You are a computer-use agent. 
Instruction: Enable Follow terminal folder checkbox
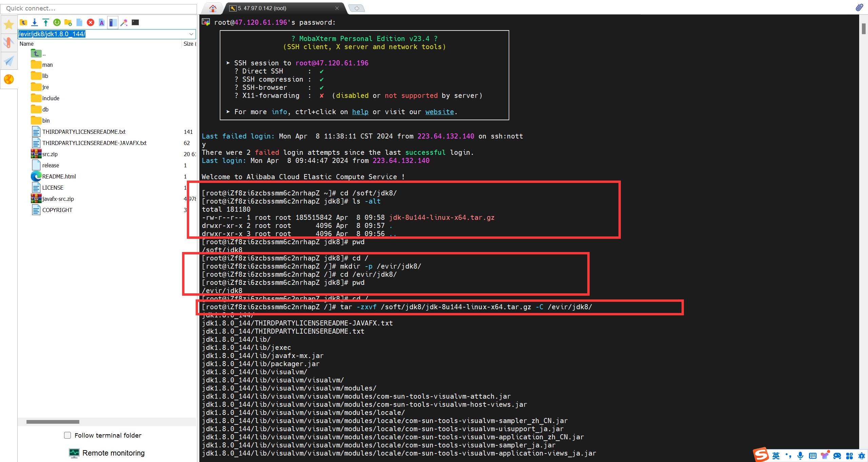[67, 435]
